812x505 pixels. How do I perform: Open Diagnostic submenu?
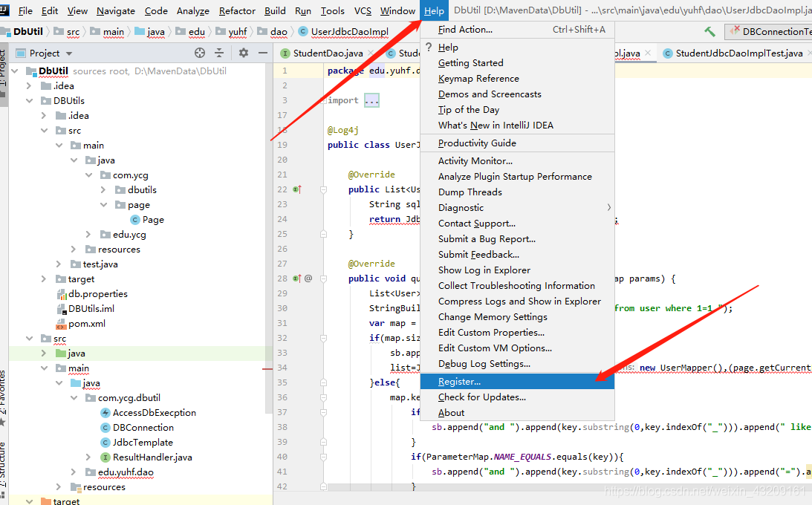pyautogui.click(x=517, y=207)
